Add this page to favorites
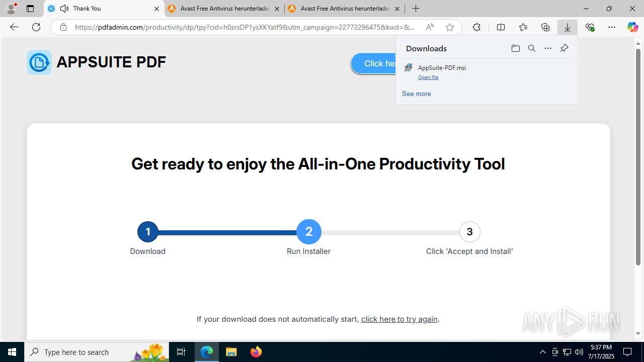Viewport: 644px width, 362px height. 450,27
